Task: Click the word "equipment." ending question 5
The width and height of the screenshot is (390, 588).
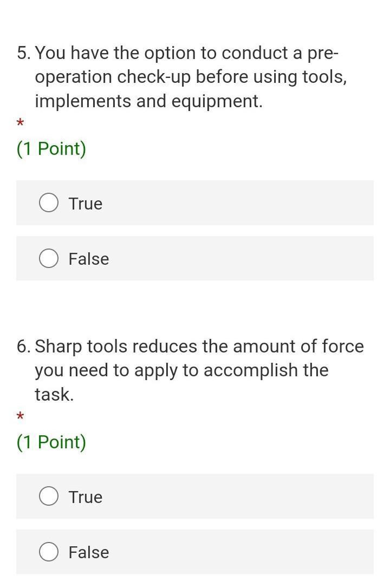Action: [217, 101]
